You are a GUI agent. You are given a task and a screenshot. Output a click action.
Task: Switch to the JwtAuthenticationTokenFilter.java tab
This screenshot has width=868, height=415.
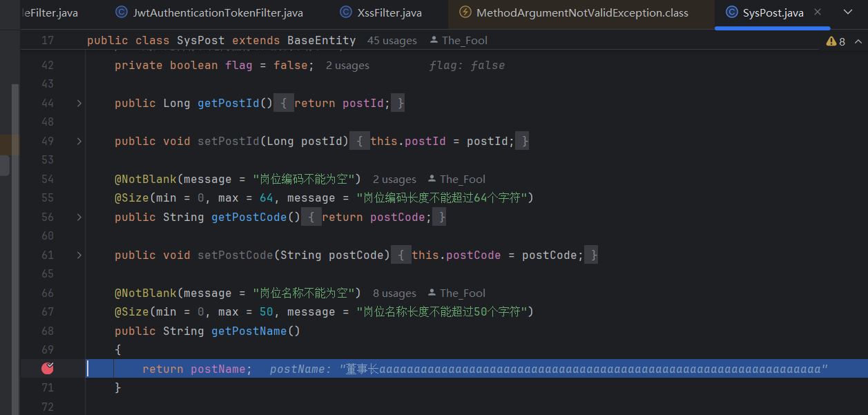tap(209, 12)
